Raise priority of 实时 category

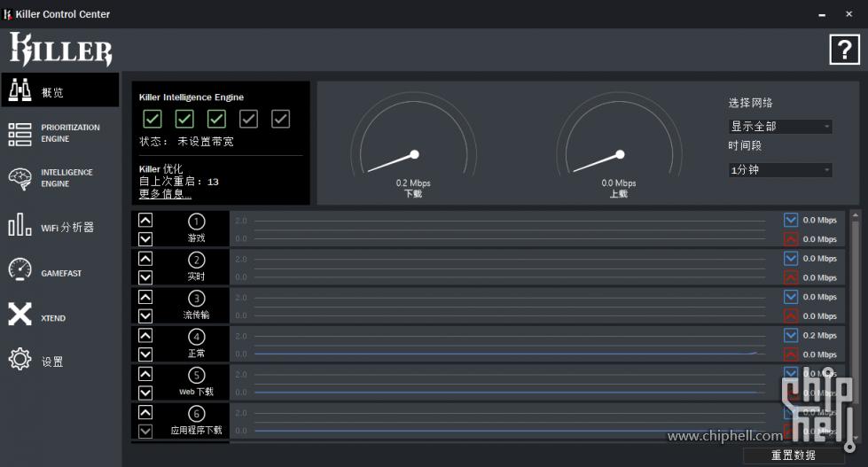pyautogui.click(x=145, y=259)
